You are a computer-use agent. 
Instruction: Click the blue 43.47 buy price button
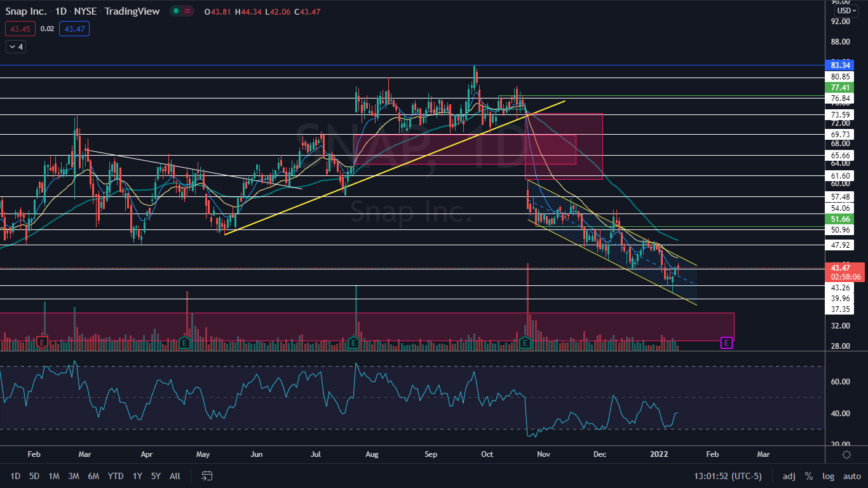[x=74, y=29]
